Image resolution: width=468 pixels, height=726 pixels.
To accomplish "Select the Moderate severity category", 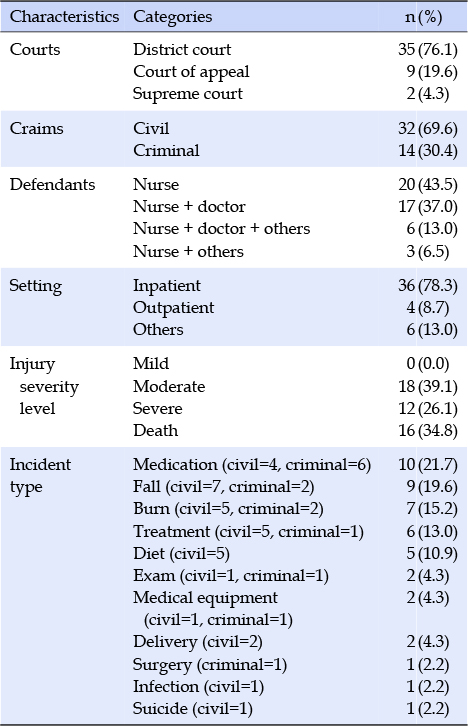I will 169,386.
